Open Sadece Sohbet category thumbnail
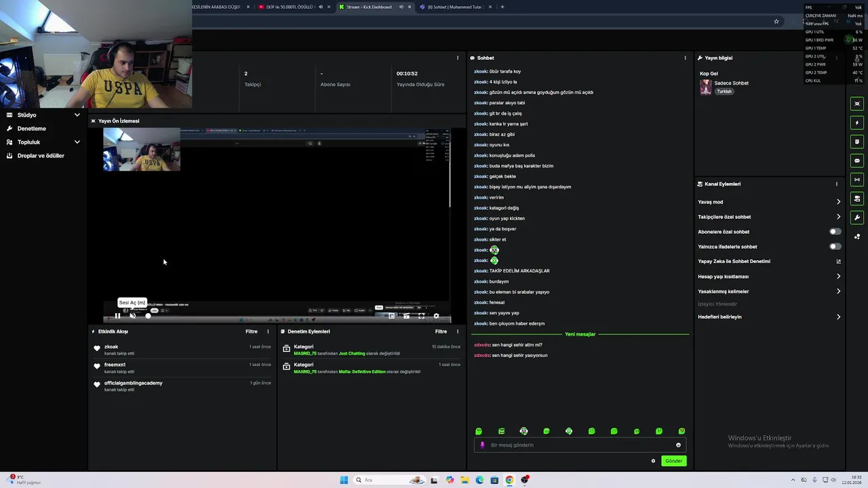Screen dimensions: 868x488 [706, 87]
